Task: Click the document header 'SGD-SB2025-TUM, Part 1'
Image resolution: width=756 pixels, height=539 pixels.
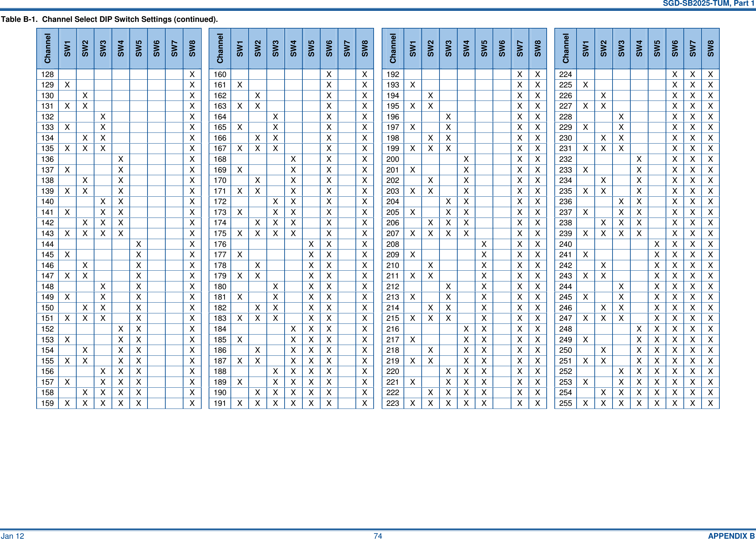Action: (x=709, y=3)
